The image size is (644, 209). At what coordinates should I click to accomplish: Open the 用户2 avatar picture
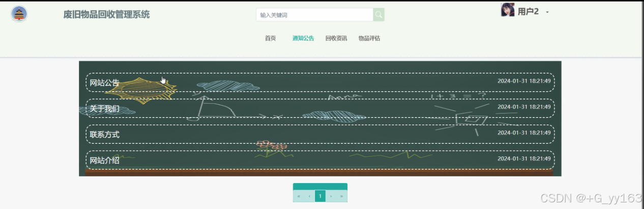[508, 10]
